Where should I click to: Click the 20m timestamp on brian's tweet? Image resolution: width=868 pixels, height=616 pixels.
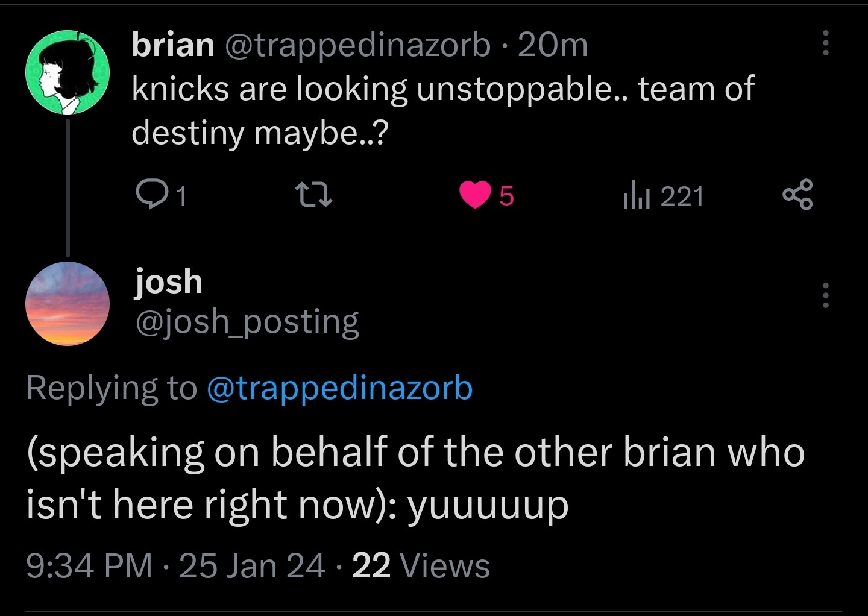(552, 45)
